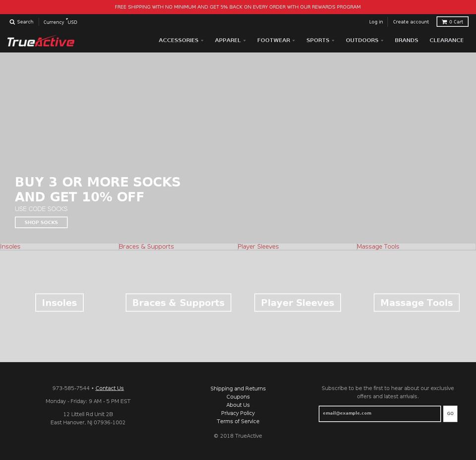The height and width of the screenshot is (460, 476).
Task: Open the shopping cart icon
Action: 452,22
